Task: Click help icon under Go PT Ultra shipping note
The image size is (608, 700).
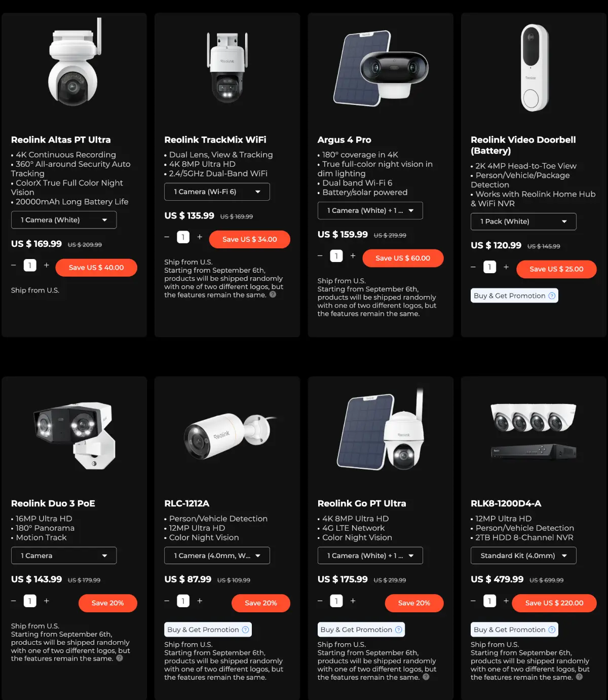Action: click(x=426, y=677)
